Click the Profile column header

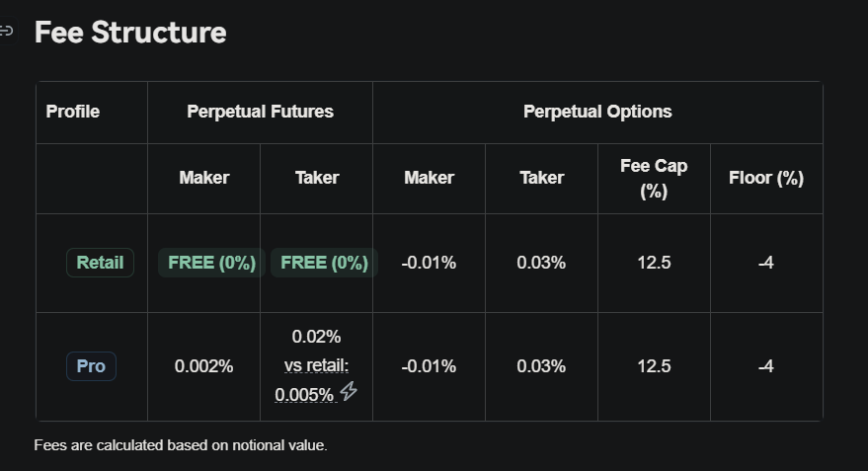73,112
